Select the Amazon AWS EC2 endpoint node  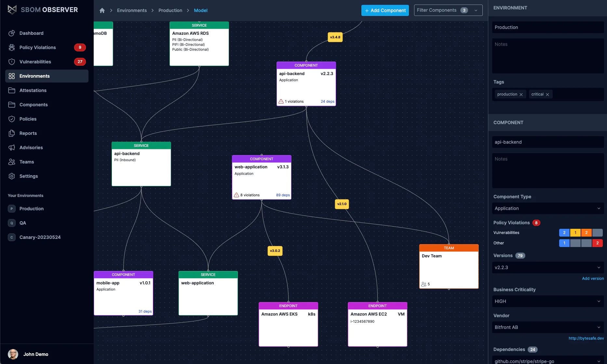377,324
